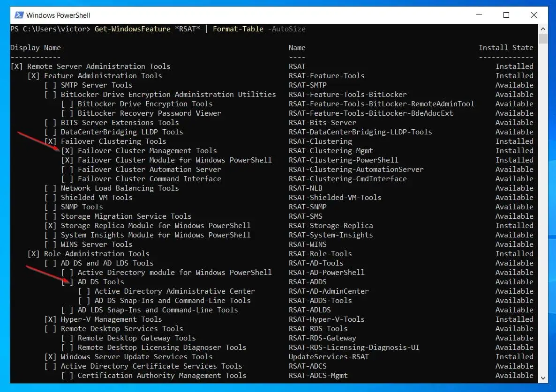Click RSAT-Feature-Tools-BitLocker-BdeAducExt name
This screenshot has height=392, width=556.
(371, 113)
